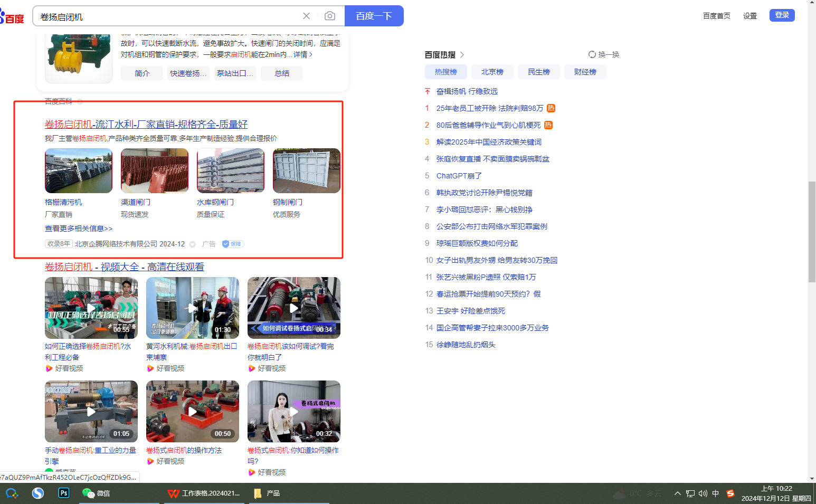The height and width of the screenshot is (504, 816).
Task: Open the yellow hoist machine image
Action: 79,58
